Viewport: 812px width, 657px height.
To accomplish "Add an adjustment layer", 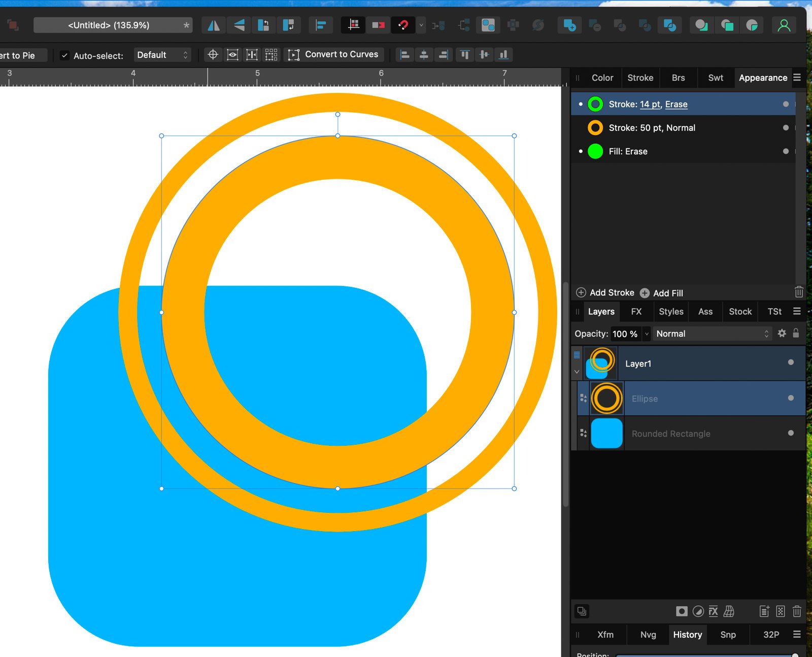I will [698, 611].
